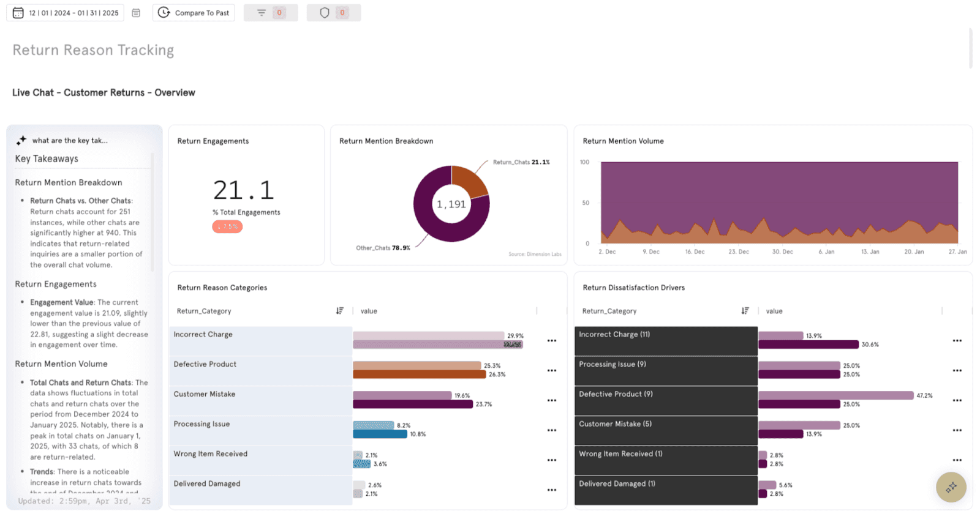980x511 pixels.
Task: Click the 'what are the key tak...' prompt
Action: [70, 140]
